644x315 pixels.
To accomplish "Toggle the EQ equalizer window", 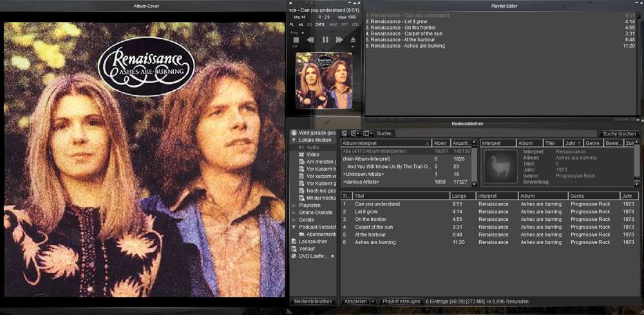I will pos(309,24).
